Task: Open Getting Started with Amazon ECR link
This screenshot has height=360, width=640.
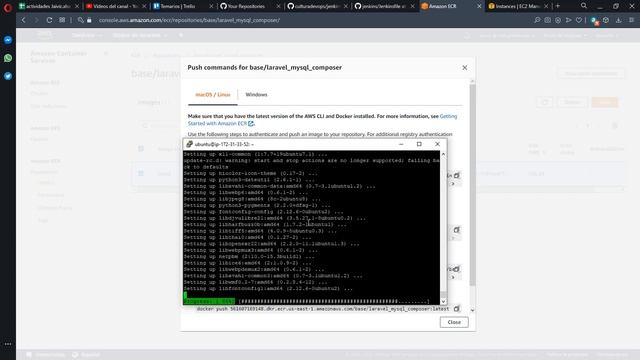Action: (x=322, y=120)
